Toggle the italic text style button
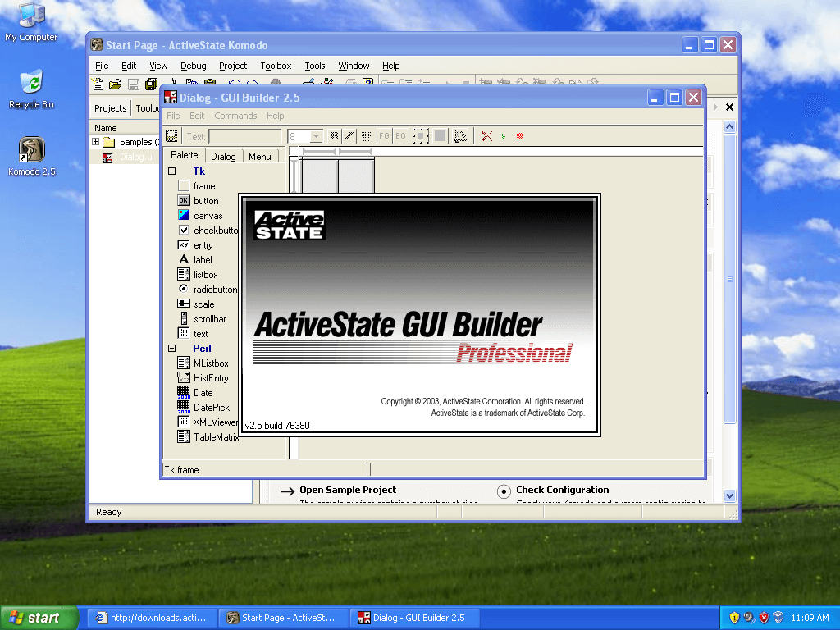The image size is (840, 630). [349, 136]
